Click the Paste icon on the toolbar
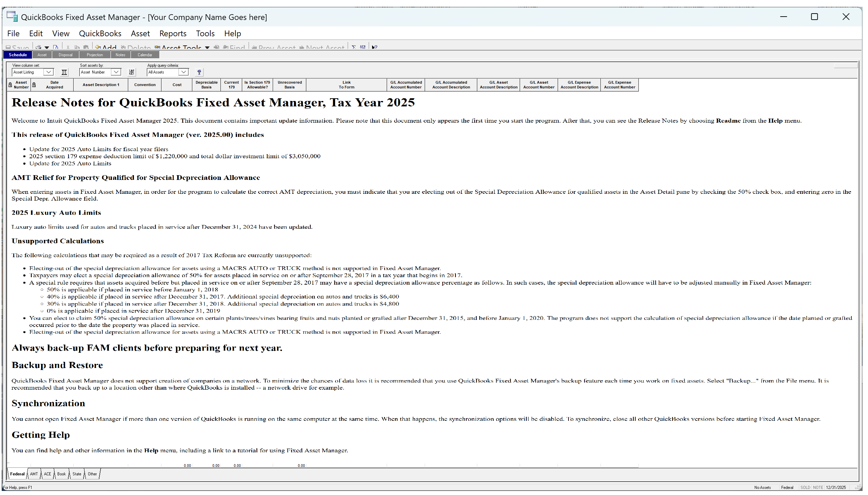This screenshot has width=868, height=495. [x=86, y=47]
